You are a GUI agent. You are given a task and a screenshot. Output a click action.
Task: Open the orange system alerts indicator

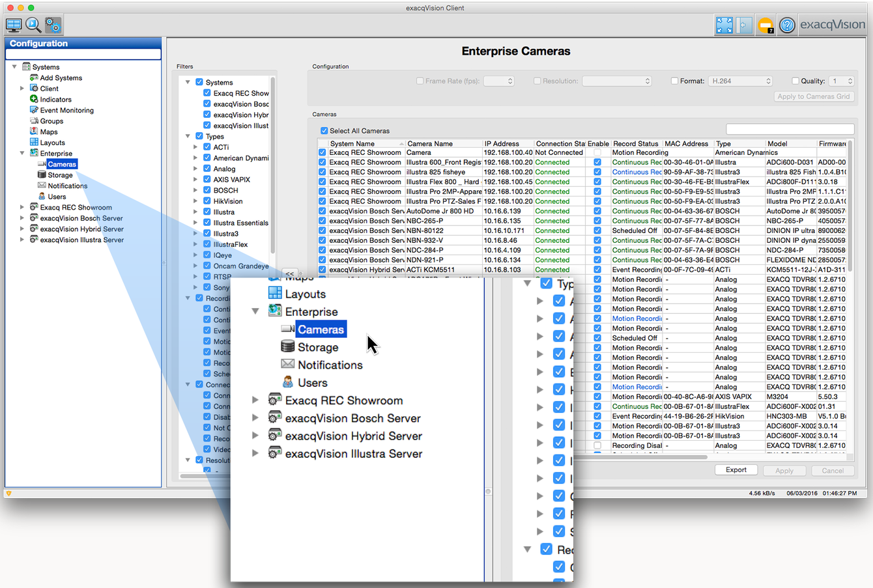coord(766,25)
